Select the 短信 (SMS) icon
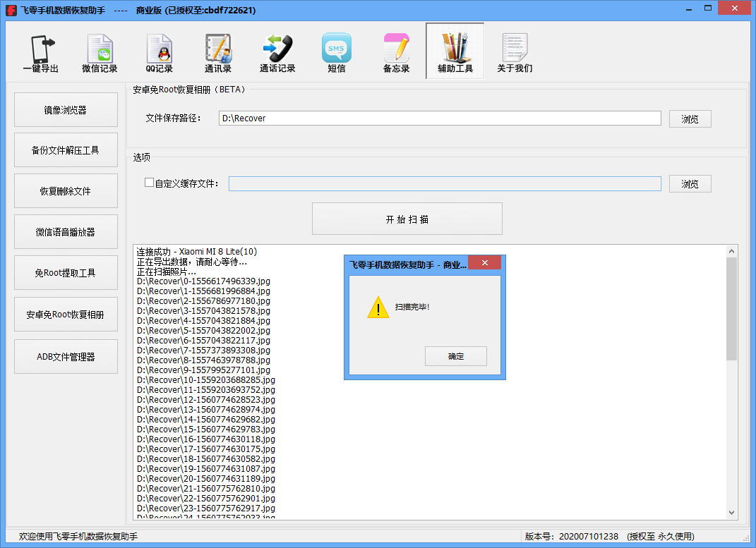 pos(337,51)
